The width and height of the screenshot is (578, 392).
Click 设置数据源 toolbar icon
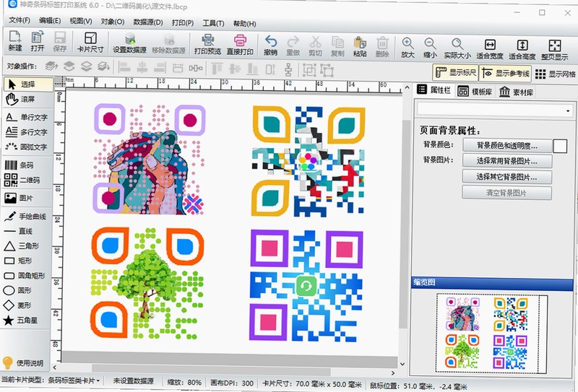pos(130,43)
